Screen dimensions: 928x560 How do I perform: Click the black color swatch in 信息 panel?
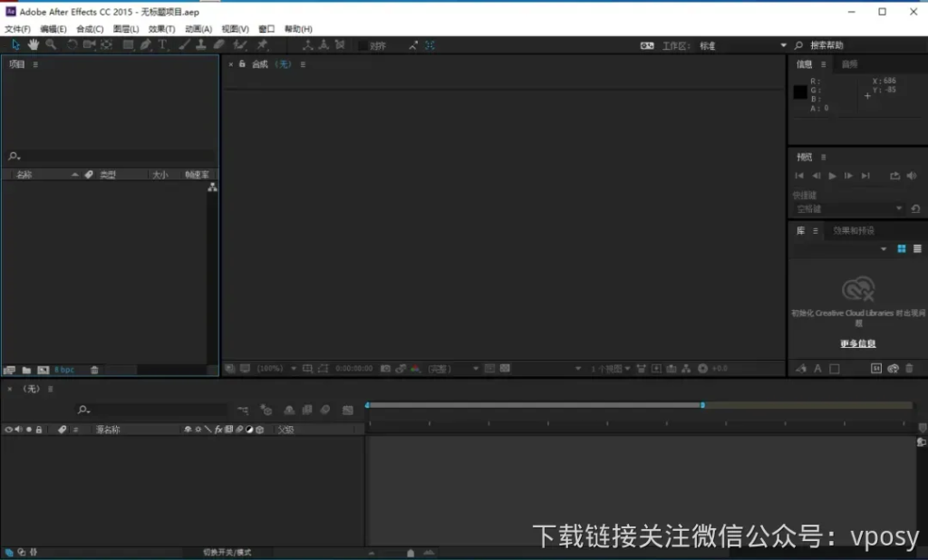point(800,92)
